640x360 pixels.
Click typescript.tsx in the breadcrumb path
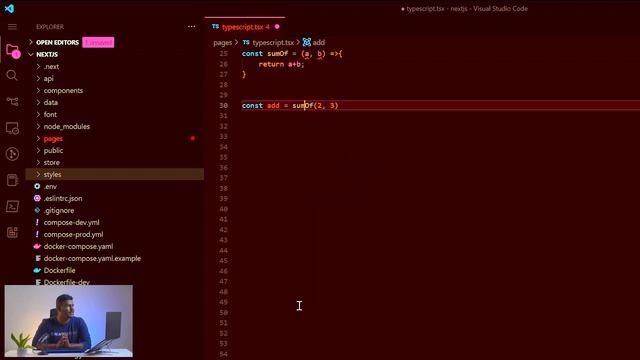coord(273,42)
